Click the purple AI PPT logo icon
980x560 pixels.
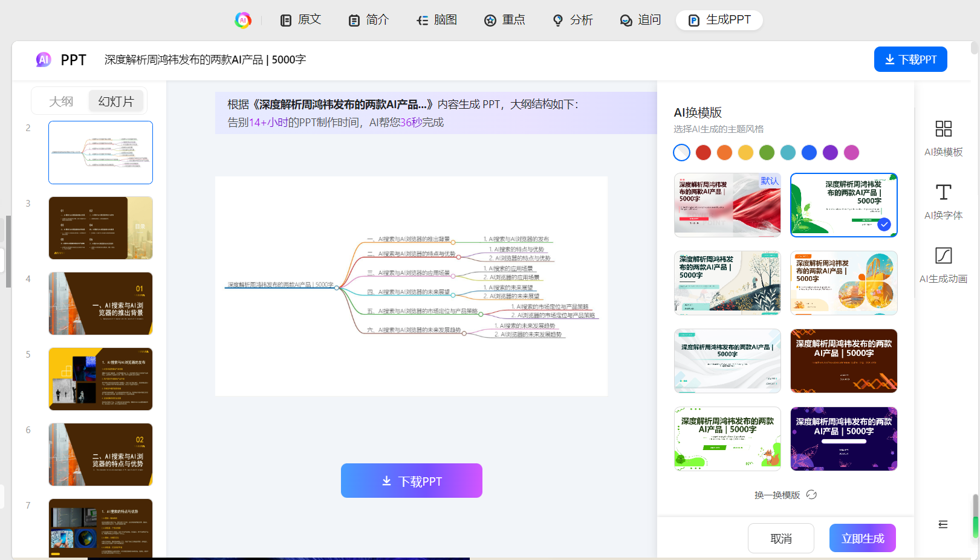44,59
